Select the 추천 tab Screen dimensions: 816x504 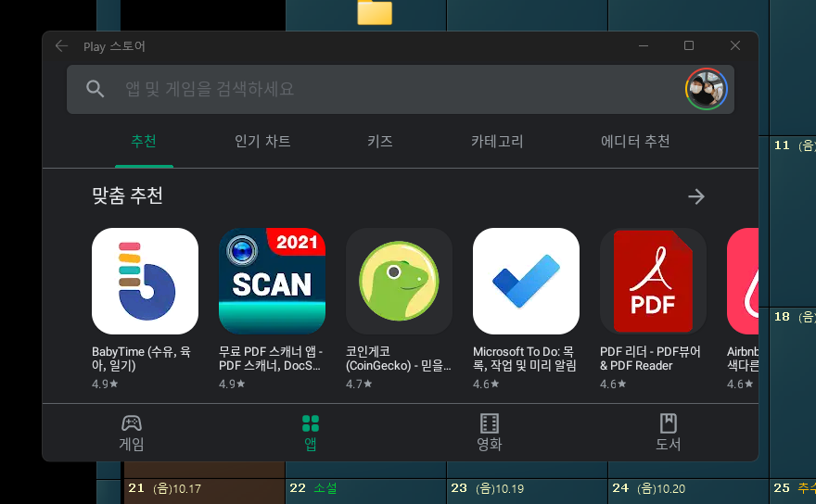pyautogui.click(x=144, y=142)
